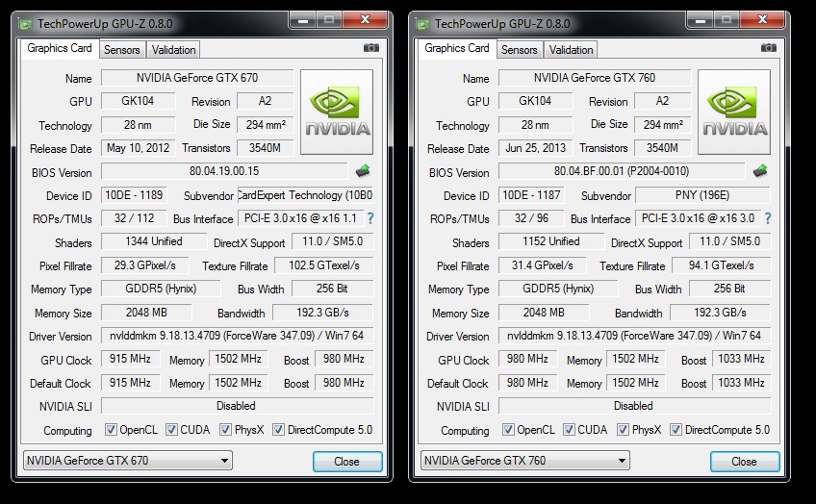Toggle OpenCL checkbox in GTX 760 window

(508, 430)
